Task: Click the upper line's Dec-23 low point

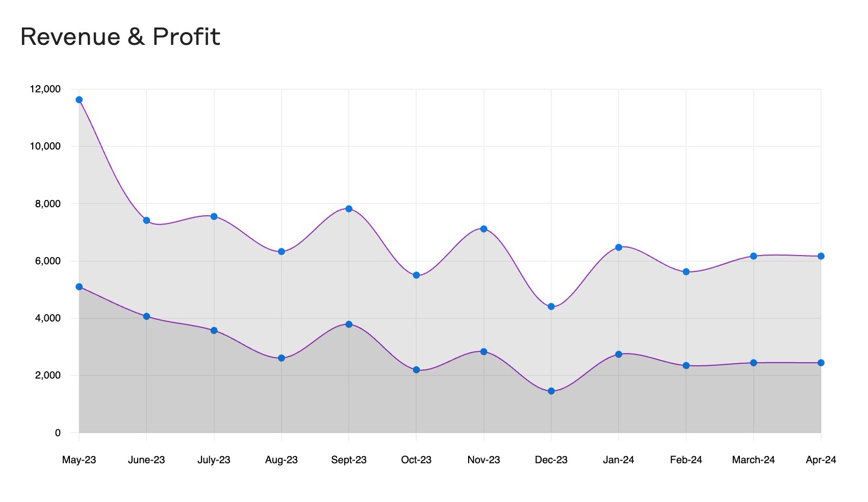Action: point(551,307)
